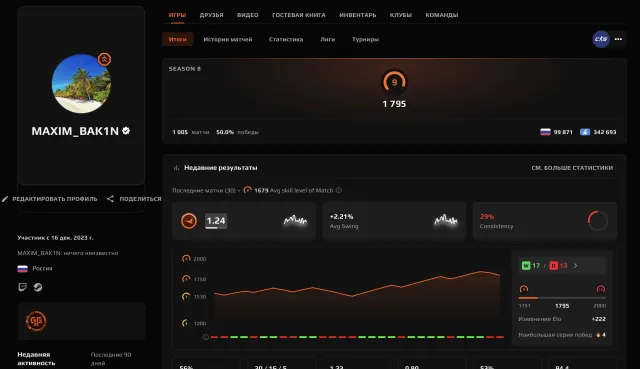This screenshot has width=640, height=369.
Task: Open the Twitch profile link icon
Action: 22,287
